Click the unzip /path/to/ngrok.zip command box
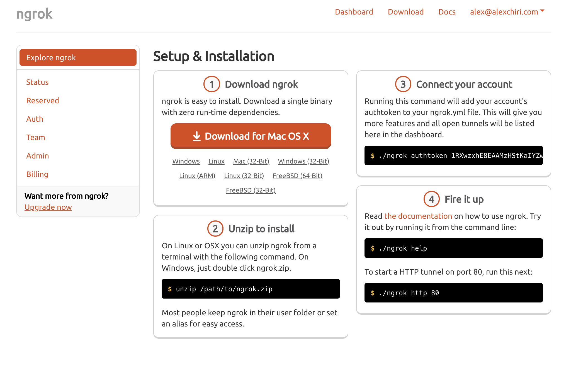This screenshot has height=370, width=588. tap(251, 289)
